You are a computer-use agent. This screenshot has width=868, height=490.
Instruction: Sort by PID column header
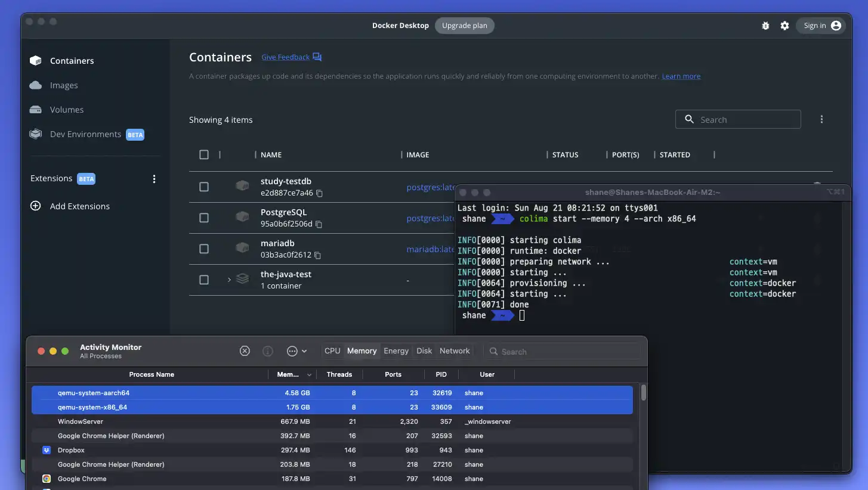pyautogui.click(x=441, y=374)
